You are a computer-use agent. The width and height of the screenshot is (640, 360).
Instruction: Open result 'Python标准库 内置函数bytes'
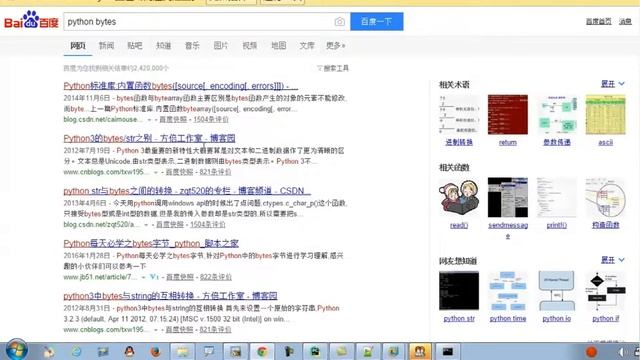pos(180,86)
